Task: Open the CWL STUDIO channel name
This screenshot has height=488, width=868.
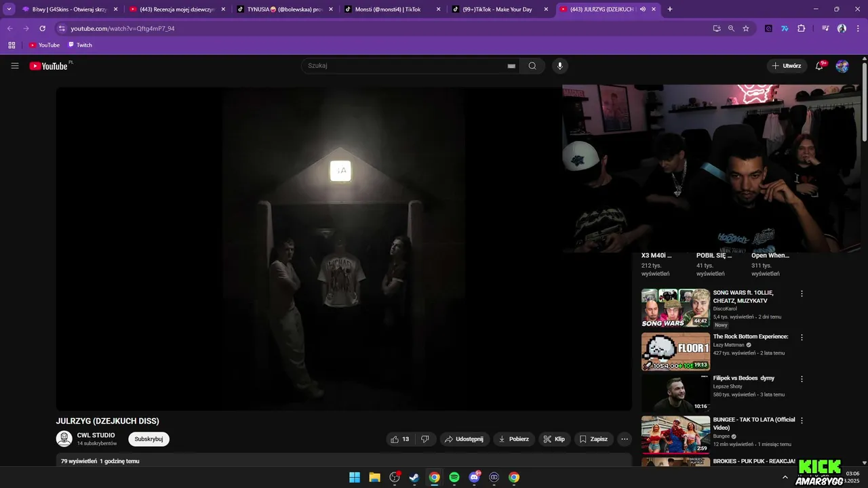Action: [x=96, y=435]
